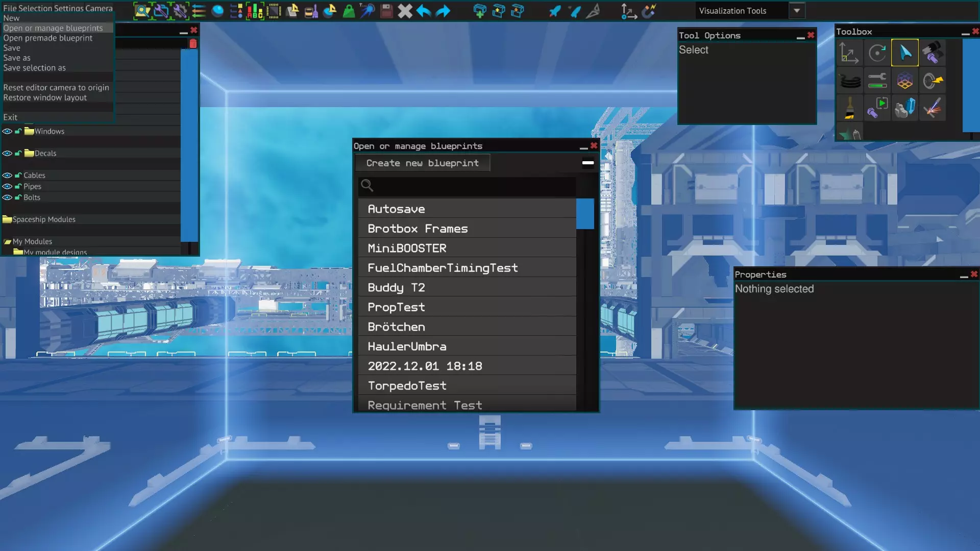
Task: Click the wrench durability tool in Toolbox
Action: point(877,81)
